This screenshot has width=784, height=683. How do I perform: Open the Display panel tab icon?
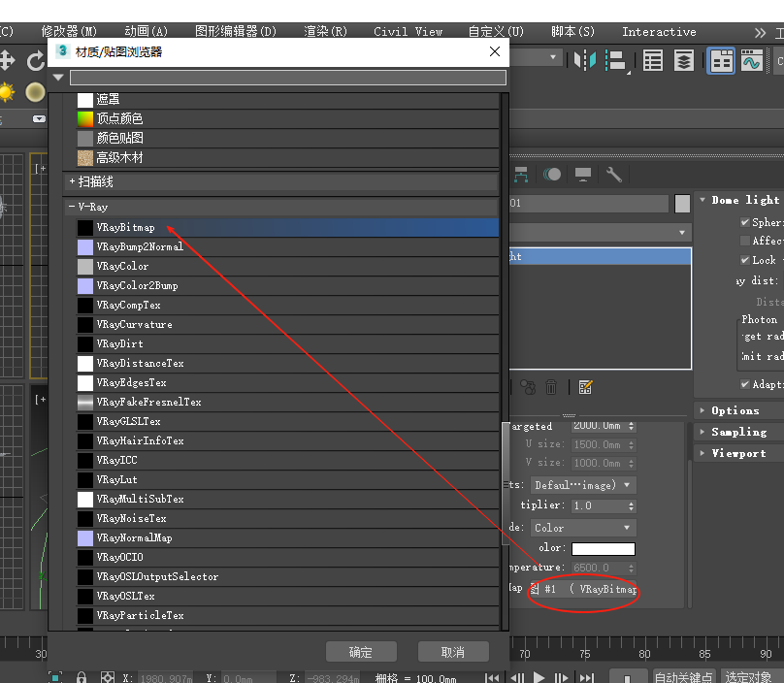(x=583, y=175)
